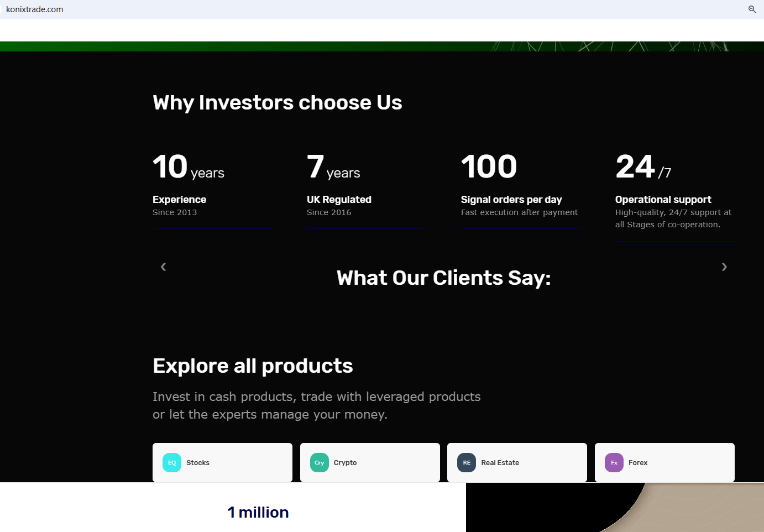Click the zoom magnifier icon in address bar
Screen dimensions: 764x532
pyautogui.click(x=752, y=9)
